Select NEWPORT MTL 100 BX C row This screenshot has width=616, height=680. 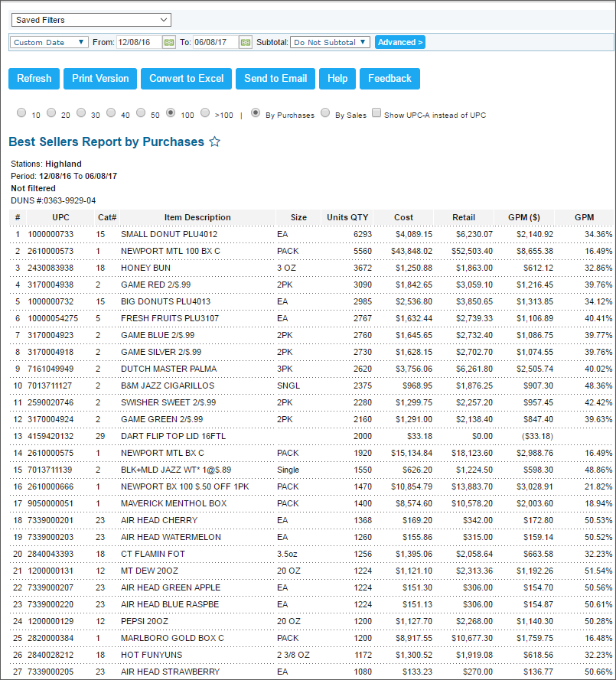point(311,252)
